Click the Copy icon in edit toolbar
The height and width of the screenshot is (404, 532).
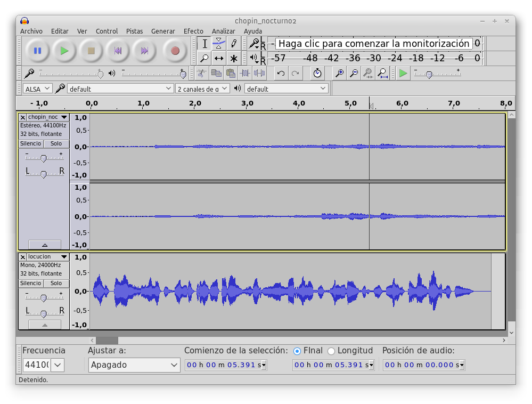coord(216,73)
